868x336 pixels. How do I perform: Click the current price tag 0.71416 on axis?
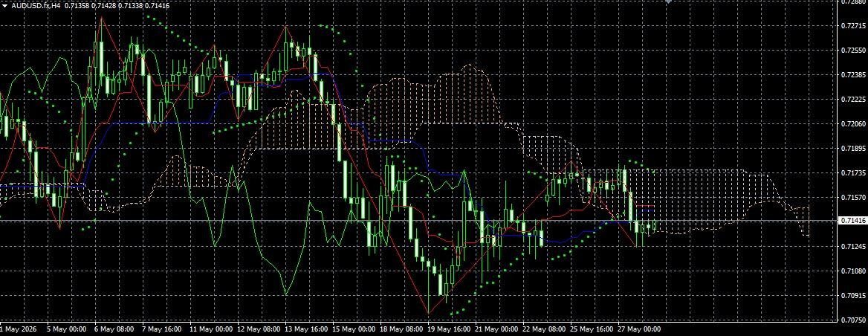tap(852, 221)
